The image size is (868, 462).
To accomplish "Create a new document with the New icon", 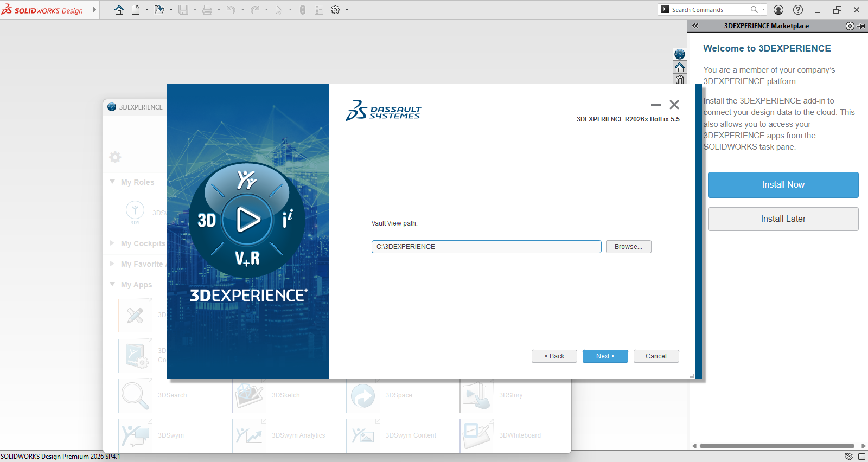I will tap(136, 10).
